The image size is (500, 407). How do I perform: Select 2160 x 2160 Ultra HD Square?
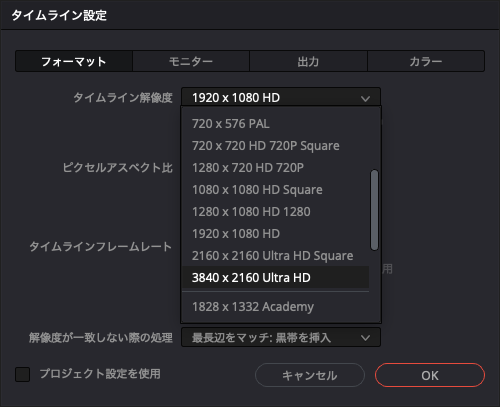pyautogui.click(x=275, y=256)
